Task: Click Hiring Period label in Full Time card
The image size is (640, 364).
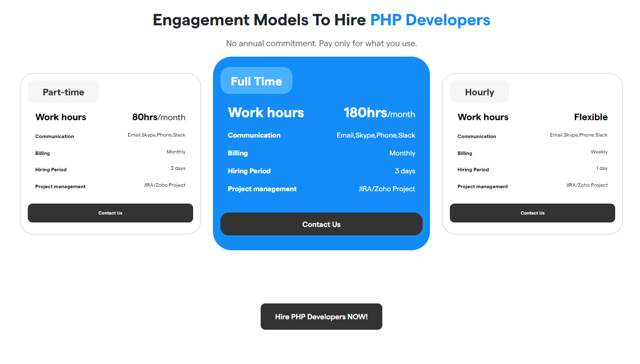Action: [249, 171]
